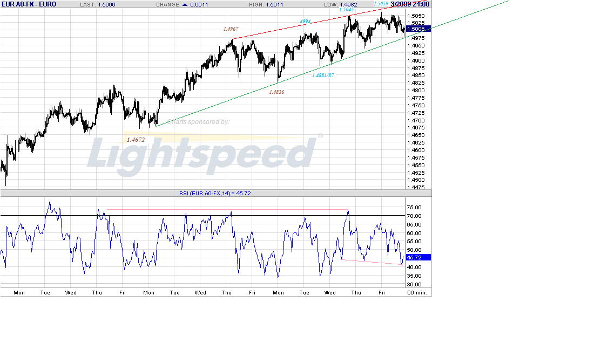Click the '3/2009 21:00' timestamp

point(410,4)
